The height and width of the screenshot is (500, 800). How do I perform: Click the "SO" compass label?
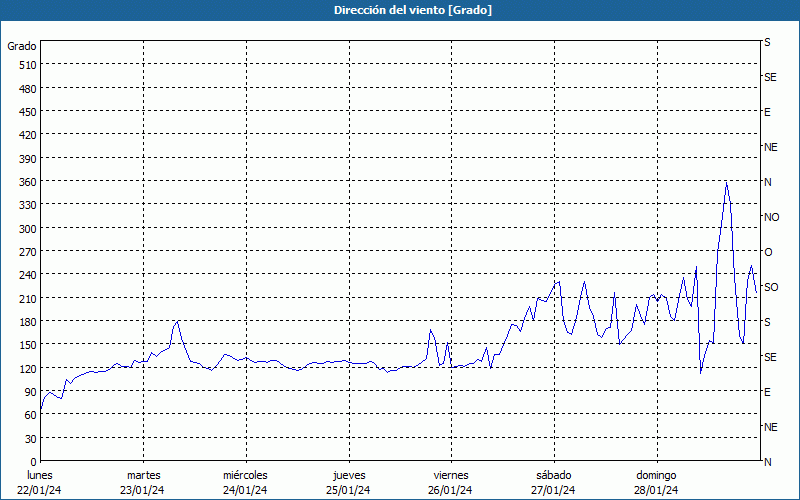point(771,287)
